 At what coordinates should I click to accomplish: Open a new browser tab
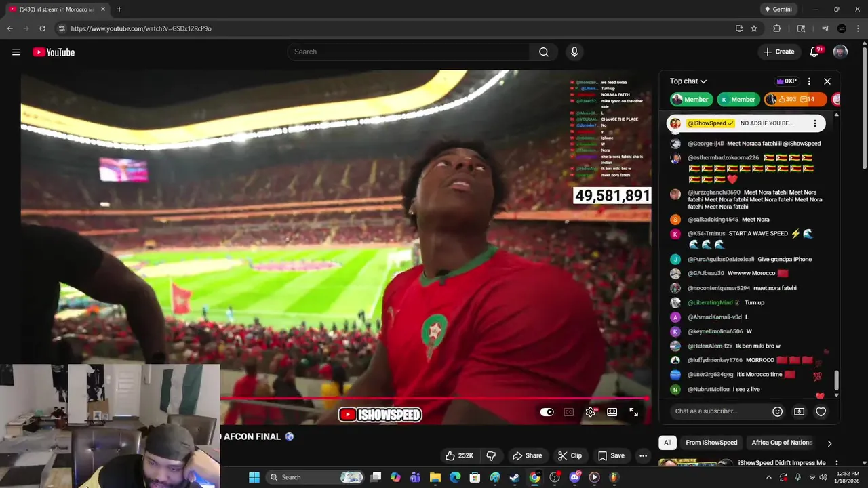coord(119,9)
